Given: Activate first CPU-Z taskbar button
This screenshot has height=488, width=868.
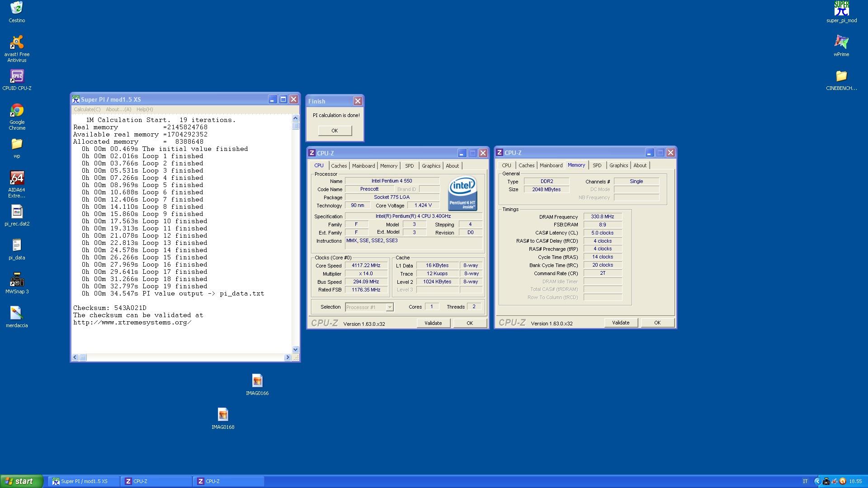Looking at the screenshot, I should pyautogui.click(x=156, y=481).
